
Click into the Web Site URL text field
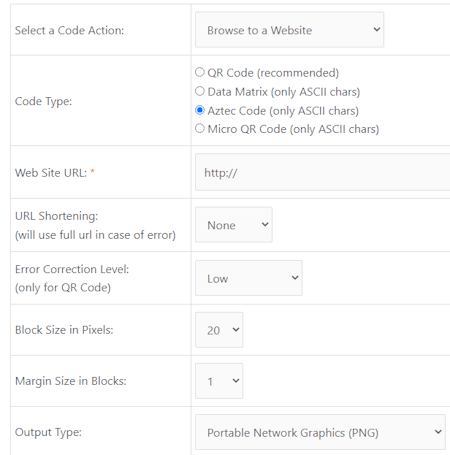click(323, 172)
